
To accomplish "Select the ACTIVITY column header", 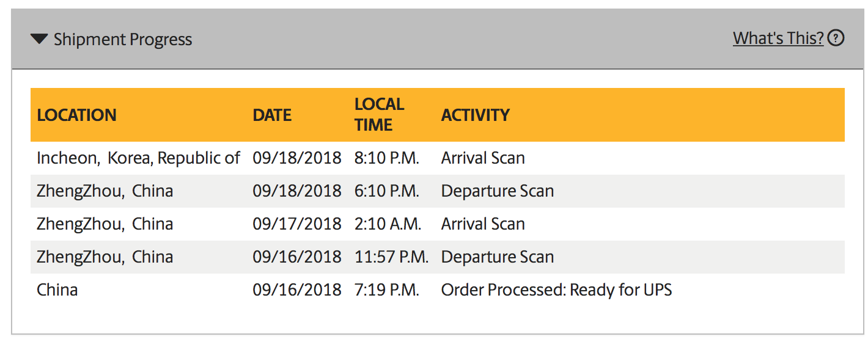I will (x=476, y=115).
